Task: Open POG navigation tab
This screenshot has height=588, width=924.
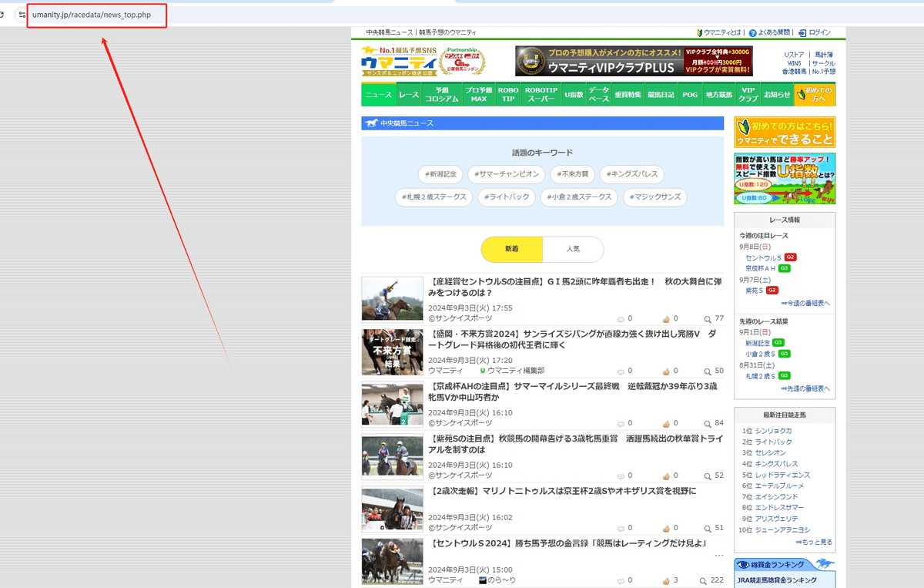Action: point(690,94)
